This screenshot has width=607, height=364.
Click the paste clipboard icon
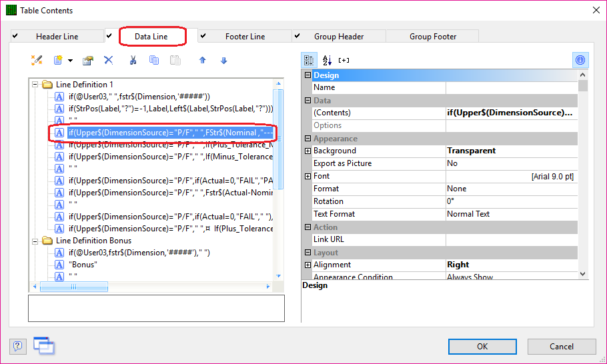(175, 60)
